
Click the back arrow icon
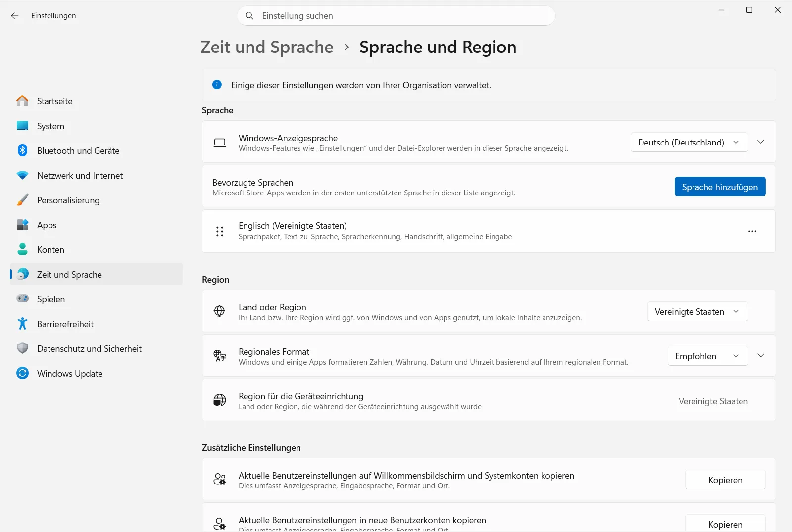click(x=15, y=16)
